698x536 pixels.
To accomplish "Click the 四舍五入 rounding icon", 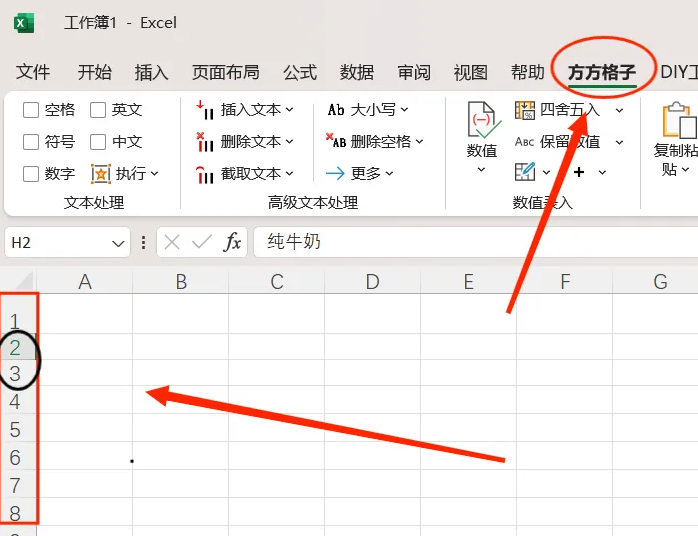I will tap(525, 110).
